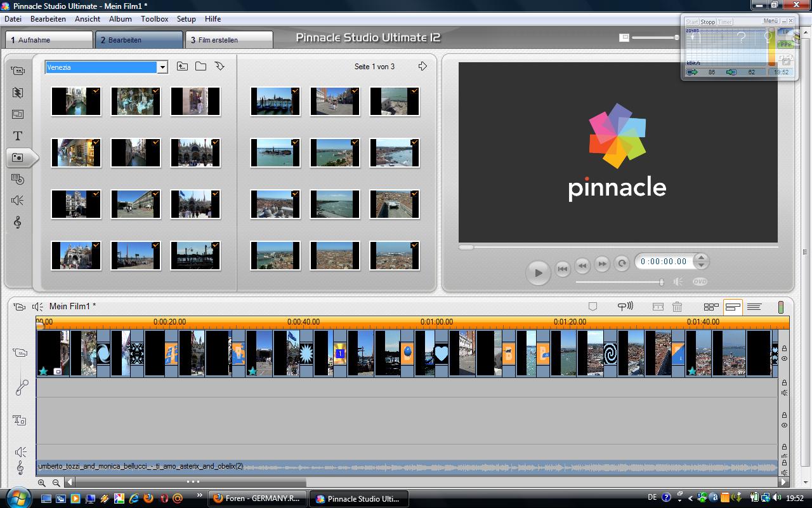Screen dimensions: 812x508
Task: Open the Titles album section
Action: 18,136
